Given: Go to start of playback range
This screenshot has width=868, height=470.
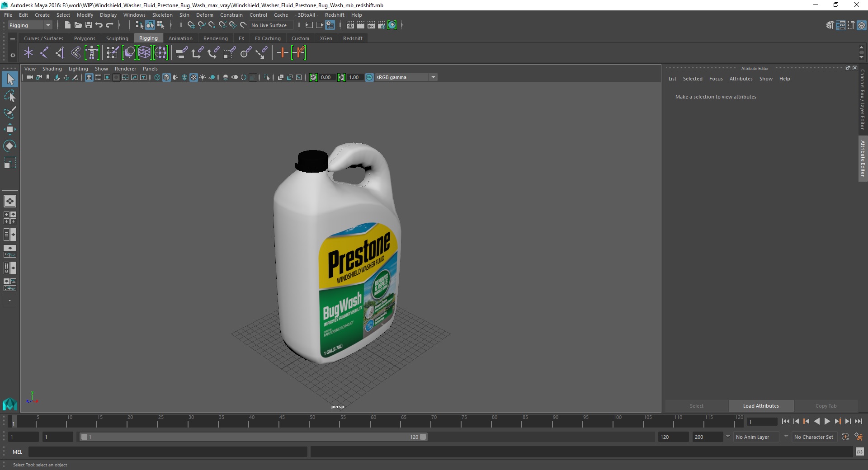Looking at the screenshot, I should coord(785,421).
